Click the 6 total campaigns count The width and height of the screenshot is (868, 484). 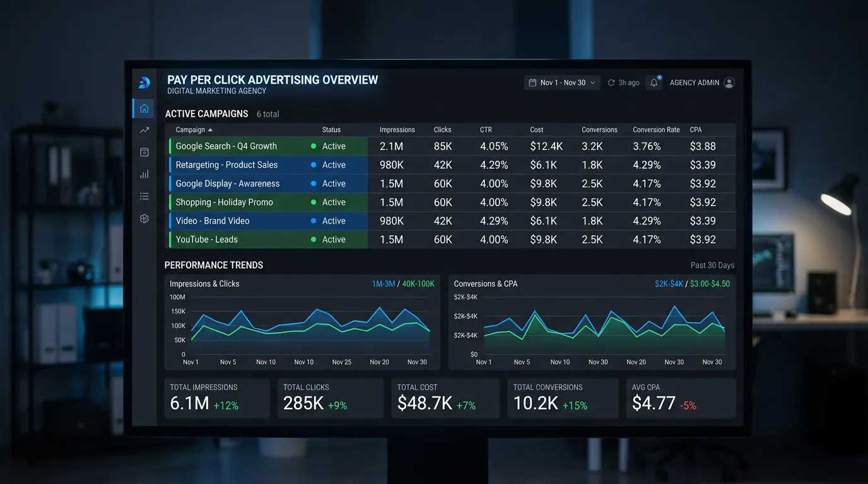267,114
